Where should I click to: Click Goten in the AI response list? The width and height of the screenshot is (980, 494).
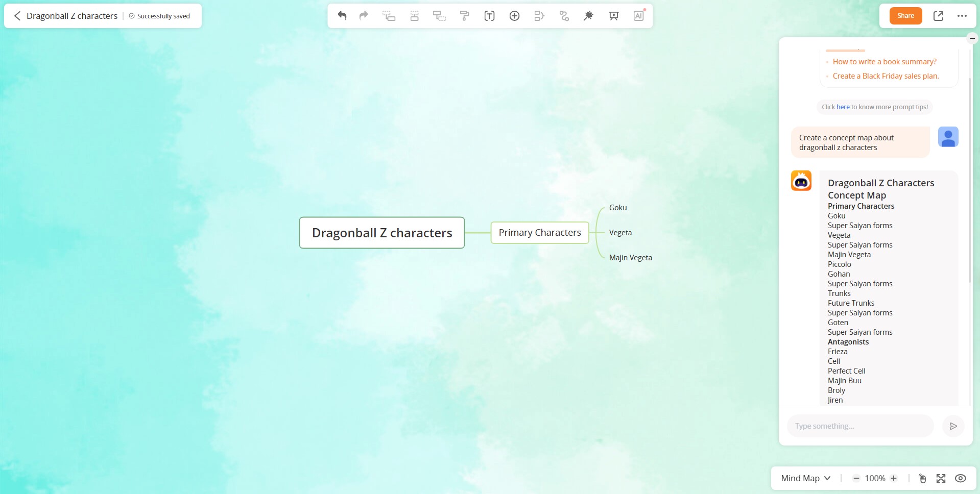click(838, 323)
